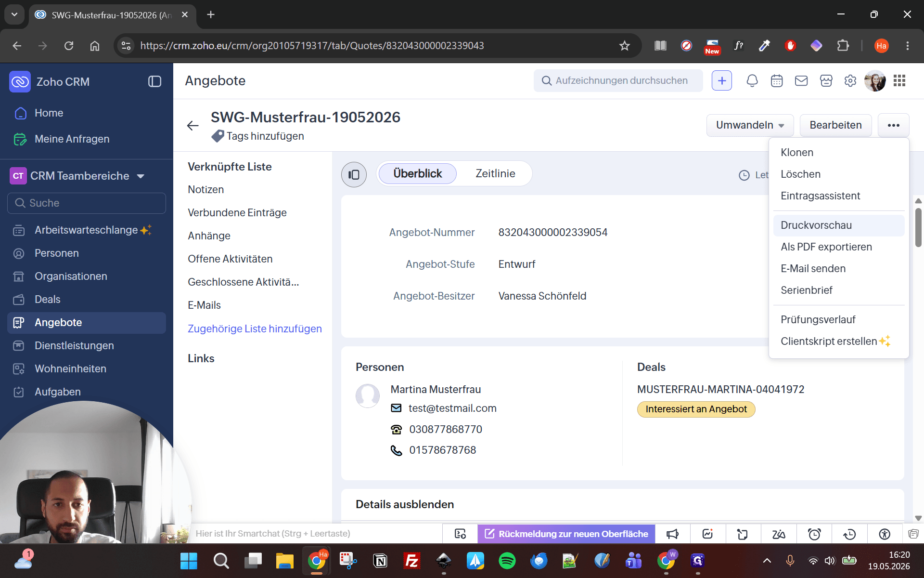Switch to the Überblick view
The image size is (924, 578).
[417, 173]
